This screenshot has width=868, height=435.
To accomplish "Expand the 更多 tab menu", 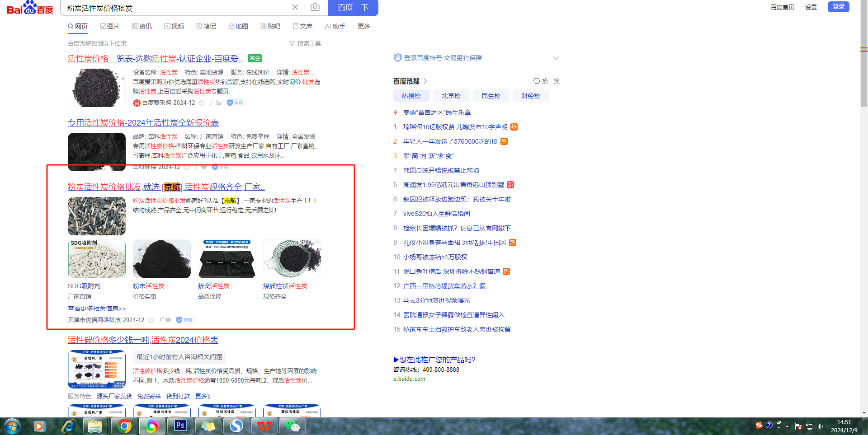I will coord(364,26).
